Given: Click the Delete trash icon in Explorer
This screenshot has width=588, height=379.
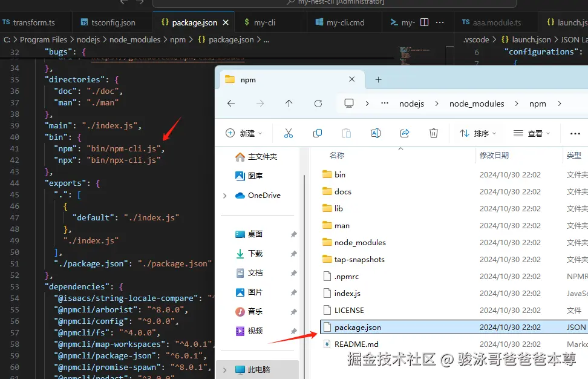Looking at the screenshot, I should [434, 133].
